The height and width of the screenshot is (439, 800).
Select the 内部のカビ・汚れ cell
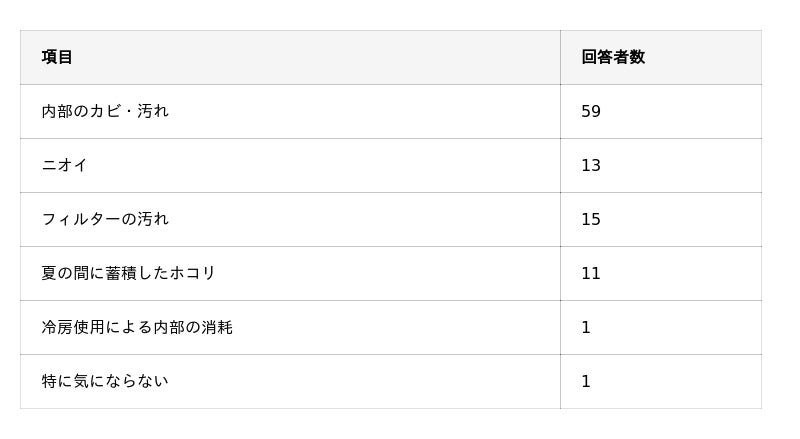[x=290, y=111]
